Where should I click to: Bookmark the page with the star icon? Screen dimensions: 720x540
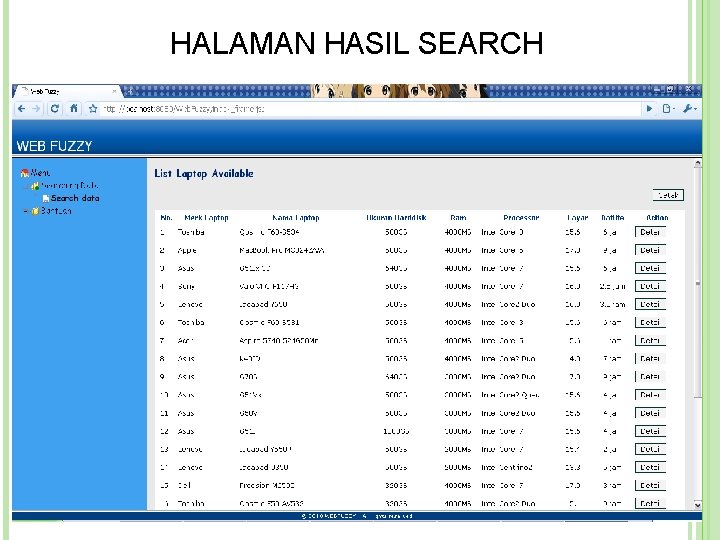[93, 109]
